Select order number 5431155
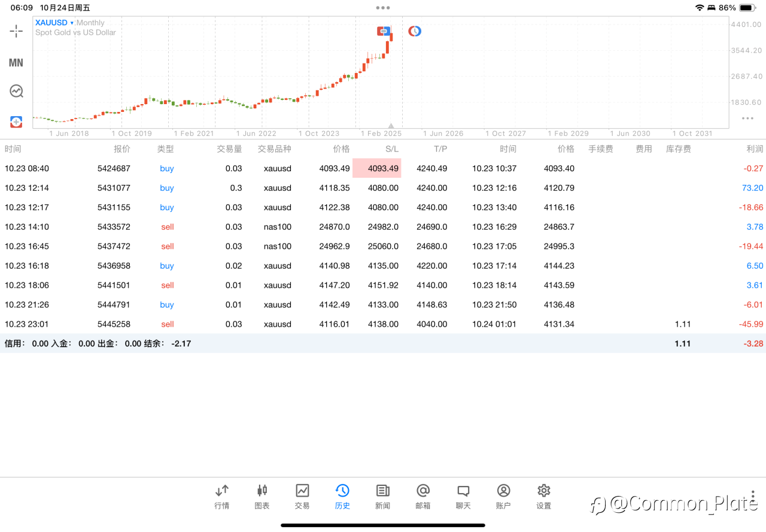Image resolution: width=766 pixels, height=532 pixels. tap(114, 208)
